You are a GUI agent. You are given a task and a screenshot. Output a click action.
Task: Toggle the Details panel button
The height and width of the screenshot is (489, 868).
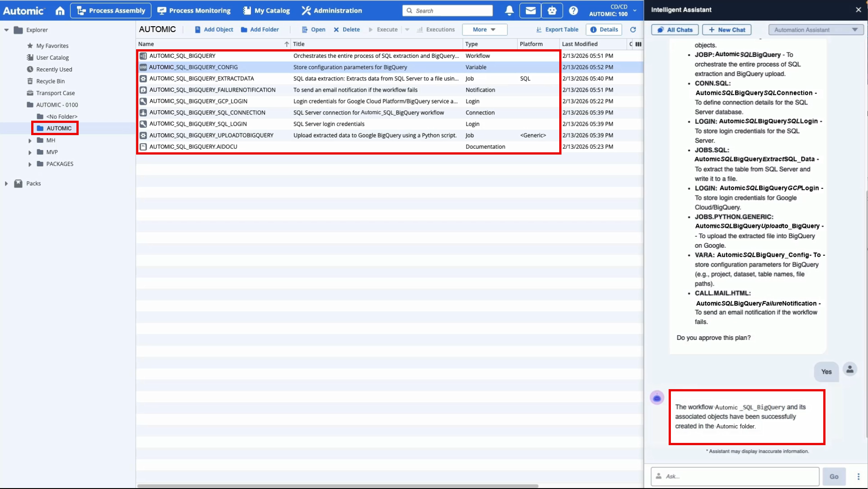pos(604,29)
